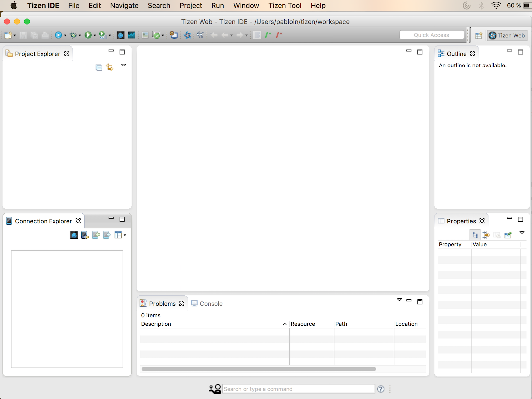Open the Problems view menu triangle

tap(399, 300)
